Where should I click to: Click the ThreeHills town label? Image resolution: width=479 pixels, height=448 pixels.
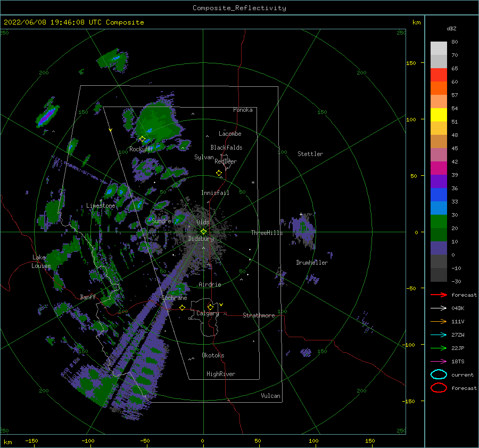pos(267,233)
